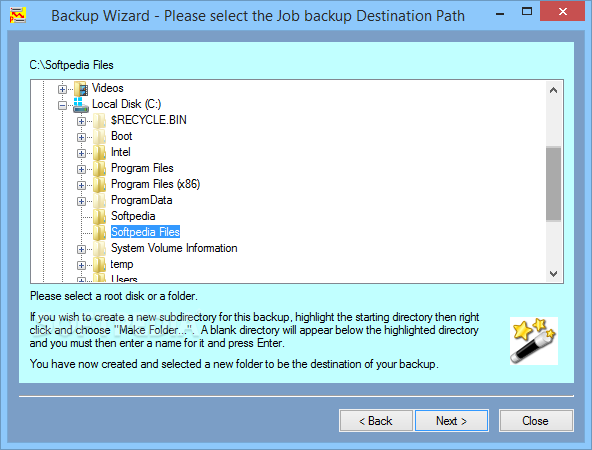
Task: Select the Videos tree item
Action: point(108,88)
